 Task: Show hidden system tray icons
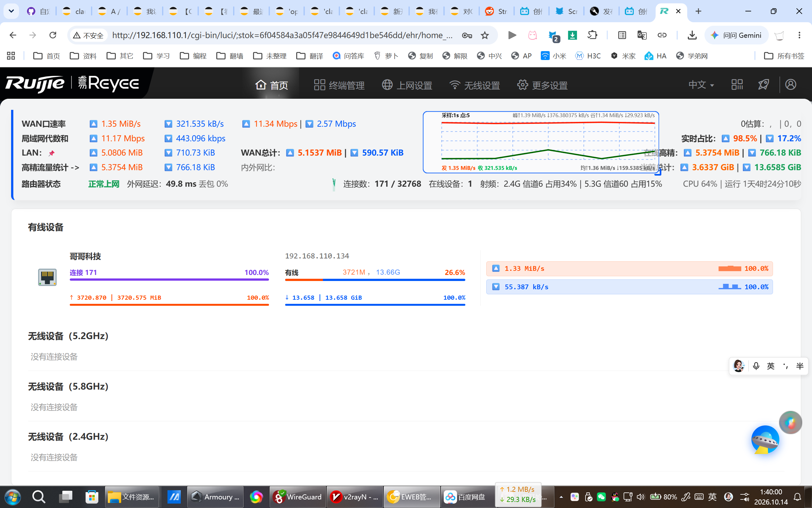pos(561,497)
